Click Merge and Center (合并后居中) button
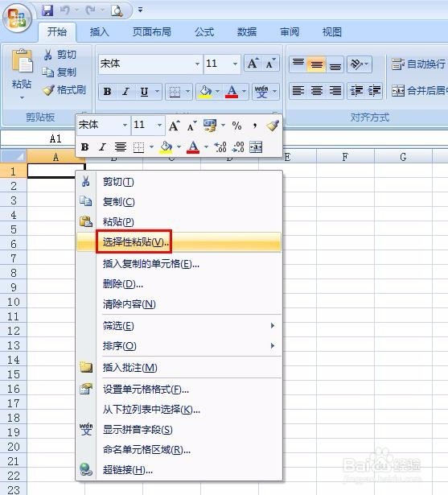 pyautogui.click(x=419, y=91)
